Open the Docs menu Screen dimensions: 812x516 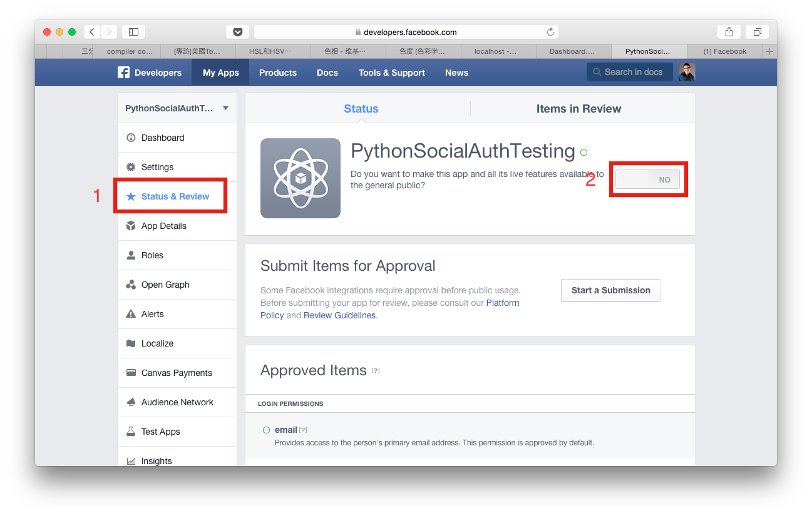(x=327, y=73)
